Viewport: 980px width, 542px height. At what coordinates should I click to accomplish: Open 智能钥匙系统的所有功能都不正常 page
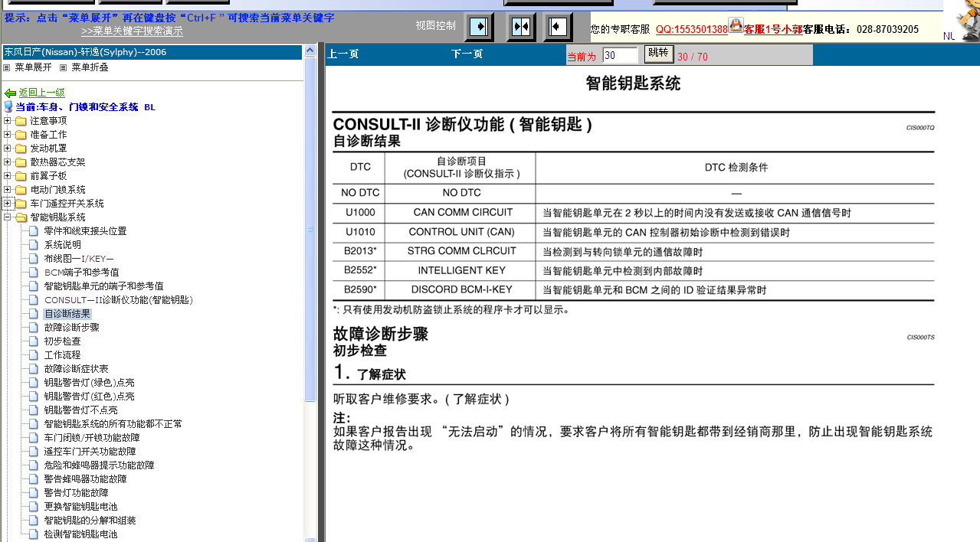(113, 424)
